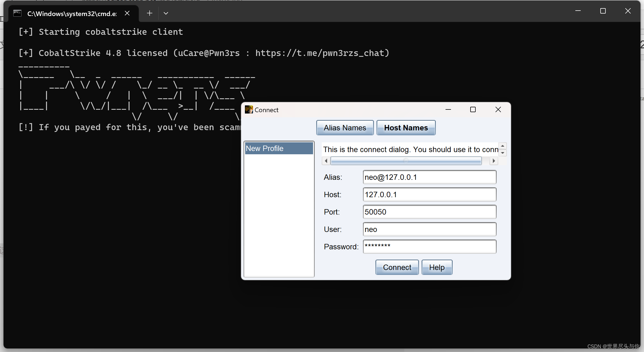Click the scroll down arrow beside dialog text

(x=503, y=153)
